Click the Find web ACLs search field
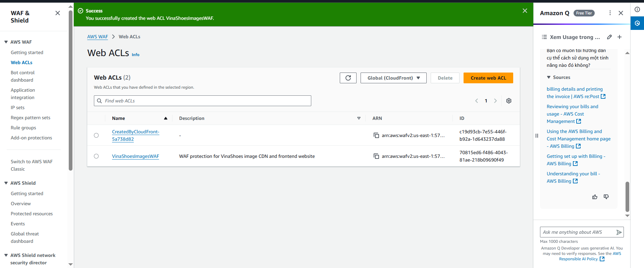Viewport: 644px width, 268px height. coord(202,101)
